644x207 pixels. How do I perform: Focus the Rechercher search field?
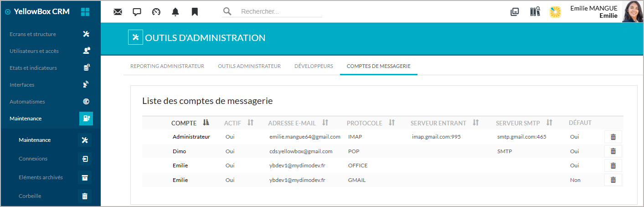click(x=281, y=11)
